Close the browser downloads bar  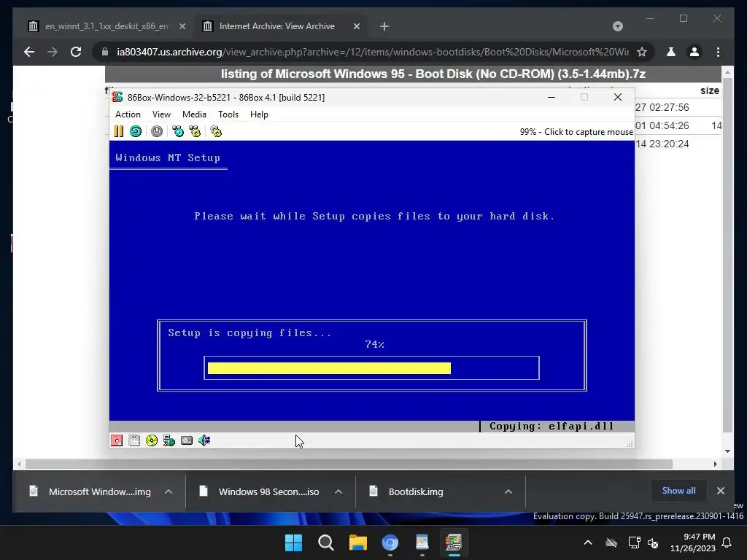(720, 491)
